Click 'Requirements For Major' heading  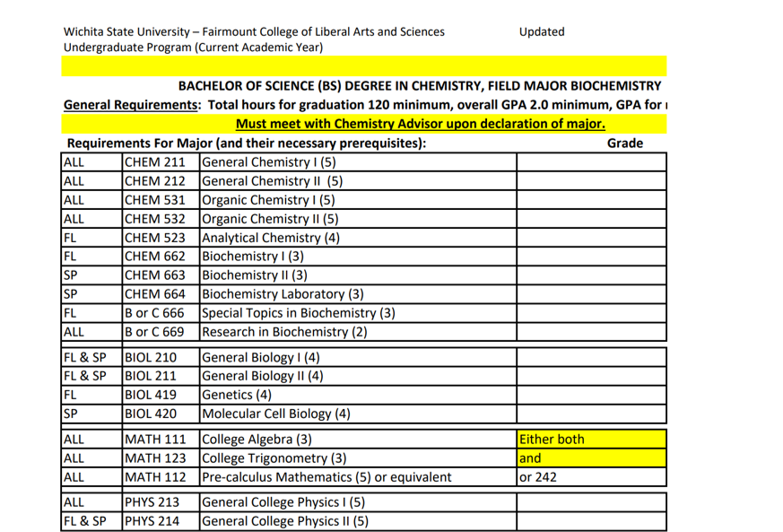tap(247, 144)
